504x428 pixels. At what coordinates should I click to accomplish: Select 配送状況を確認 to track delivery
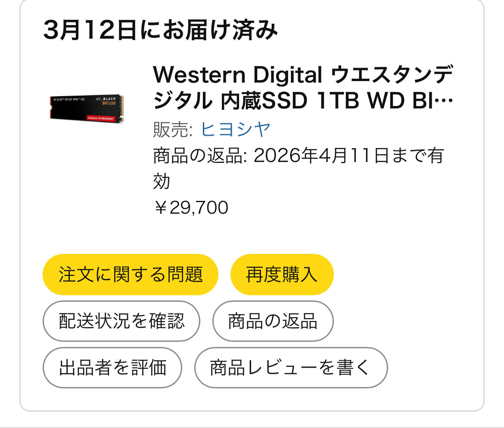coord(121,321)
